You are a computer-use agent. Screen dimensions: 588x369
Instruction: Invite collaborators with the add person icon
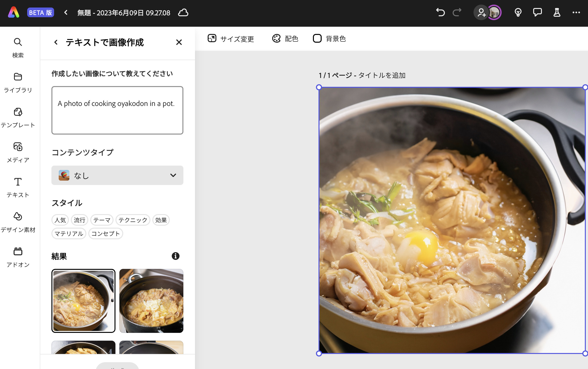pos(481,12)
